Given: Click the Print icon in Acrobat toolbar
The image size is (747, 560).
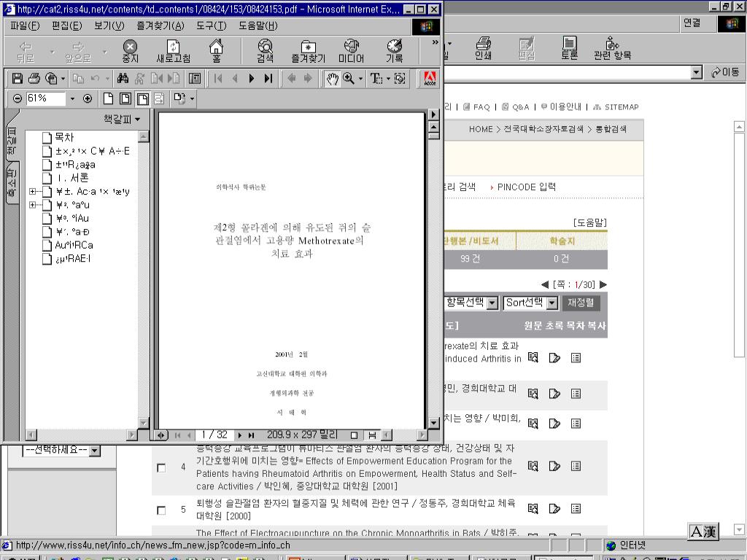Looking at the screenshot, I should (34, 78).
